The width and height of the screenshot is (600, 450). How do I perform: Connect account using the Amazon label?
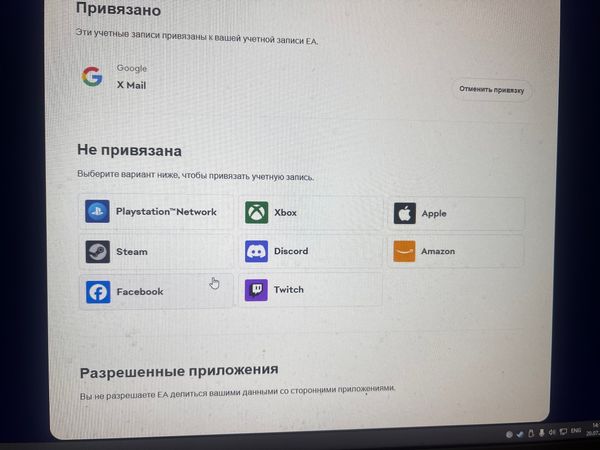pos(438,251)
